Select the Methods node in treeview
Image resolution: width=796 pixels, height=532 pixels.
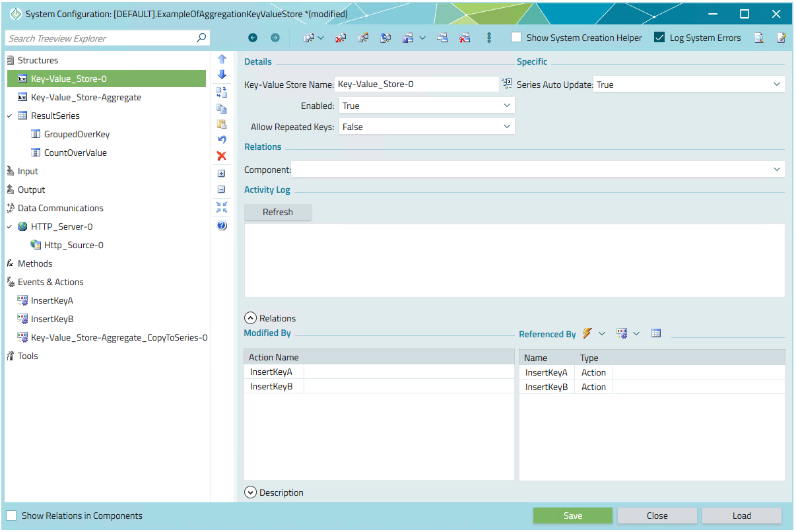35,263
